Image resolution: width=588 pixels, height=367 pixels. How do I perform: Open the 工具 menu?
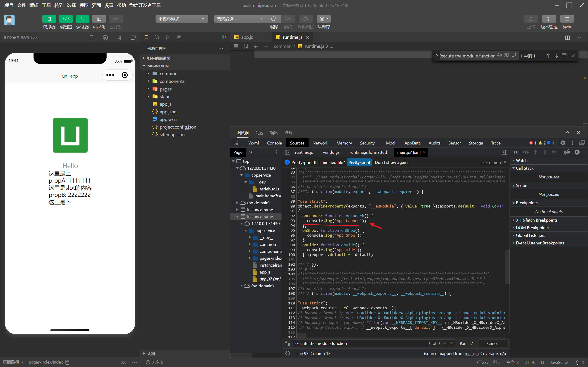[x=46, y=5]
